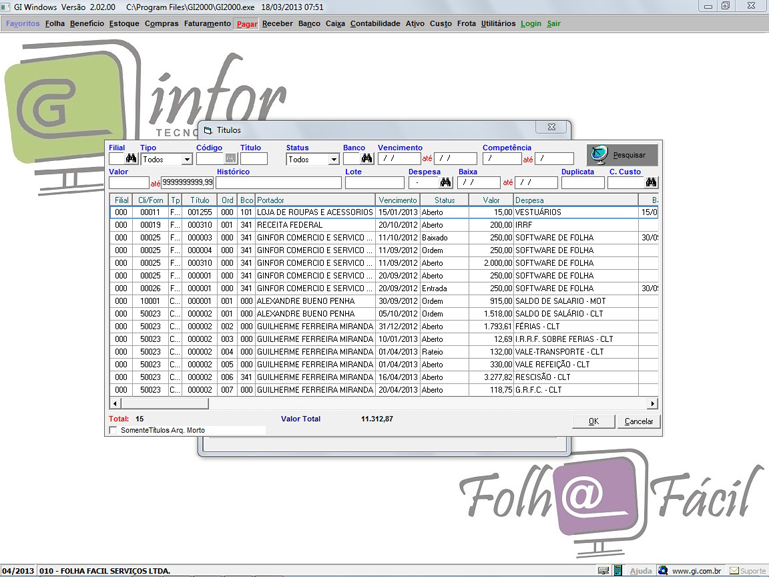Click the www.gi.com.br globe icon

click(x=663, y=571)
